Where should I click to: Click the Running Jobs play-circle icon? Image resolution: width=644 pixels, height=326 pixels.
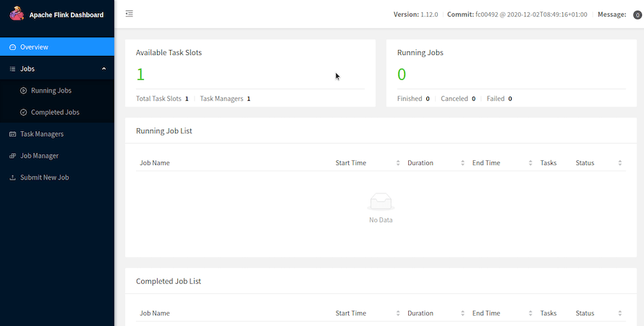pyautogui.click(x=23, y=91)
